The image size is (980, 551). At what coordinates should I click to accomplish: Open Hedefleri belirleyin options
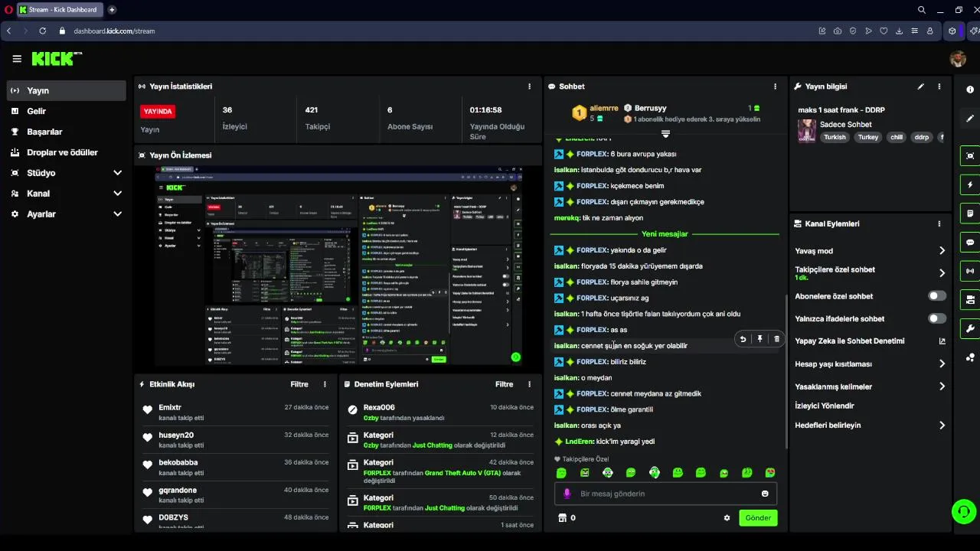942,425
